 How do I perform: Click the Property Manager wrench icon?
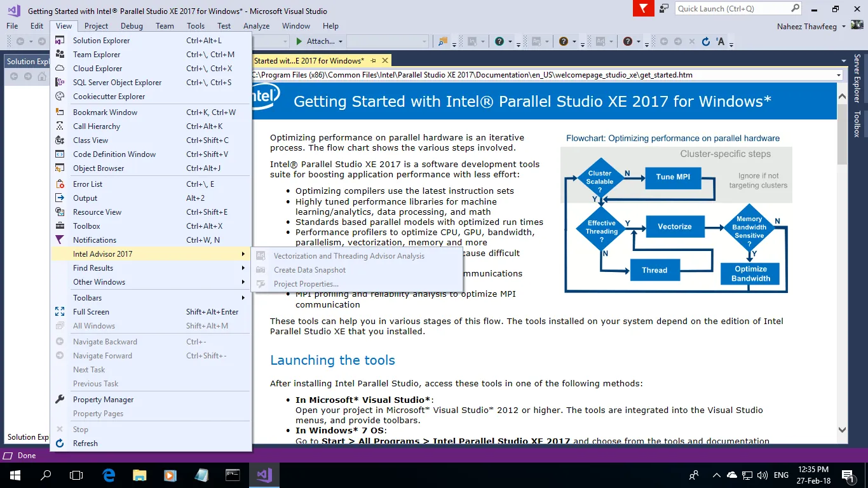[60, 399]
